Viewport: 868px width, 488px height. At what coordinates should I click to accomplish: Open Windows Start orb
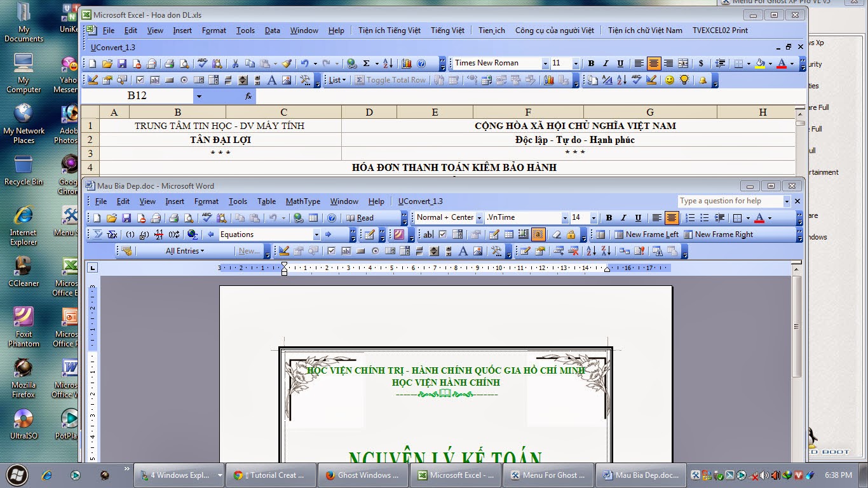pyautogui.click(x=17, y=474)
